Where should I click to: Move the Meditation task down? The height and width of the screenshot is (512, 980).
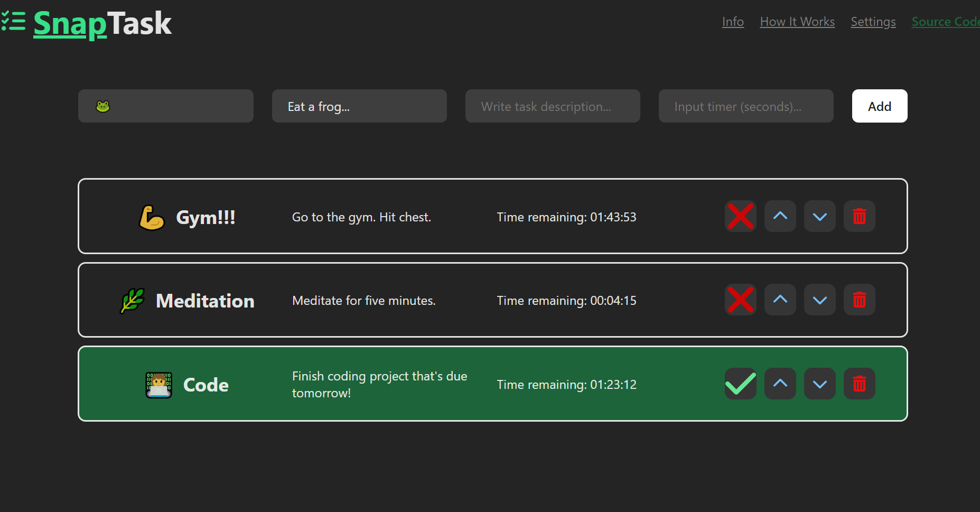point(819,300)
